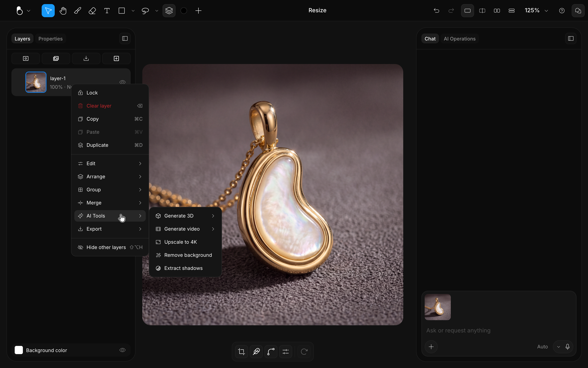Open the Help question mark icon

coord(562,11)
